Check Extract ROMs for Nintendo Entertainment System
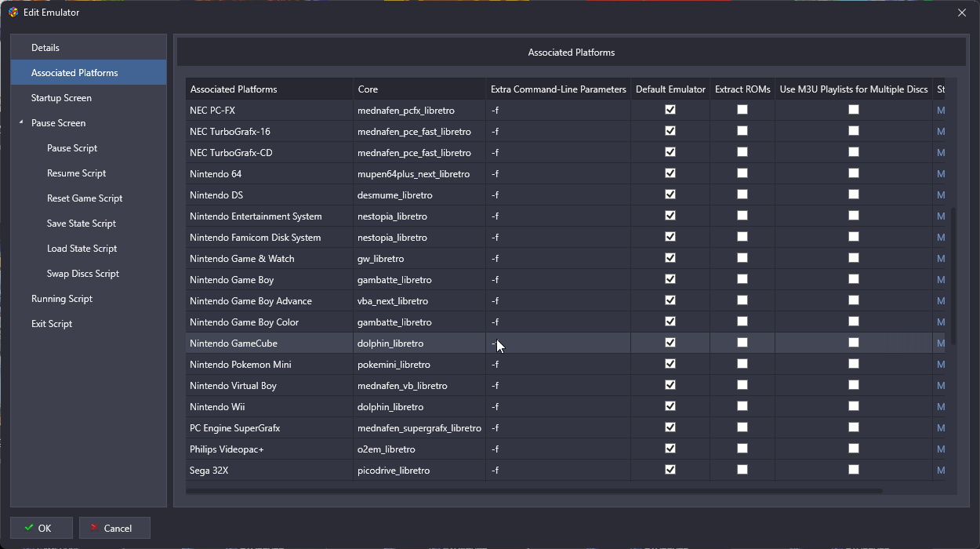Image resolution: width=980 pixels, height=549 pixels. [742, 216]
